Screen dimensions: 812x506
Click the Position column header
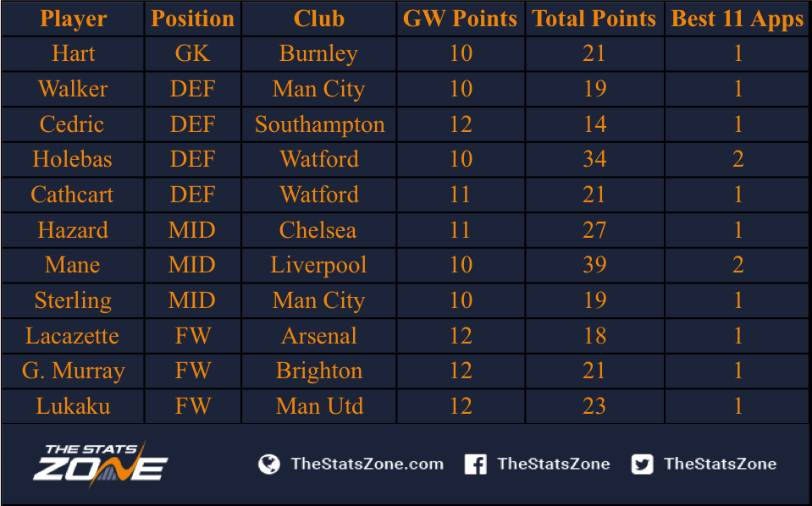coord(193,19)
